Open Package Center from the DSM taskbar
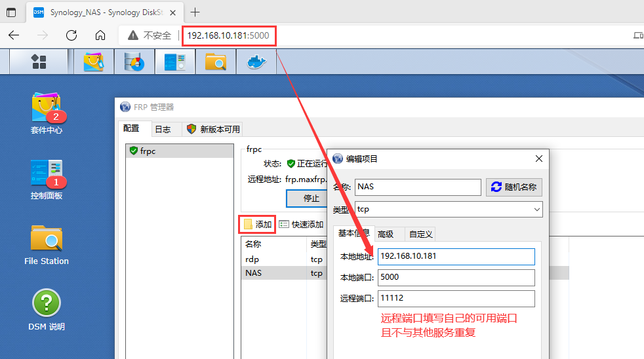This screenshot has width=644, height=359. click(x=94, y=62)
